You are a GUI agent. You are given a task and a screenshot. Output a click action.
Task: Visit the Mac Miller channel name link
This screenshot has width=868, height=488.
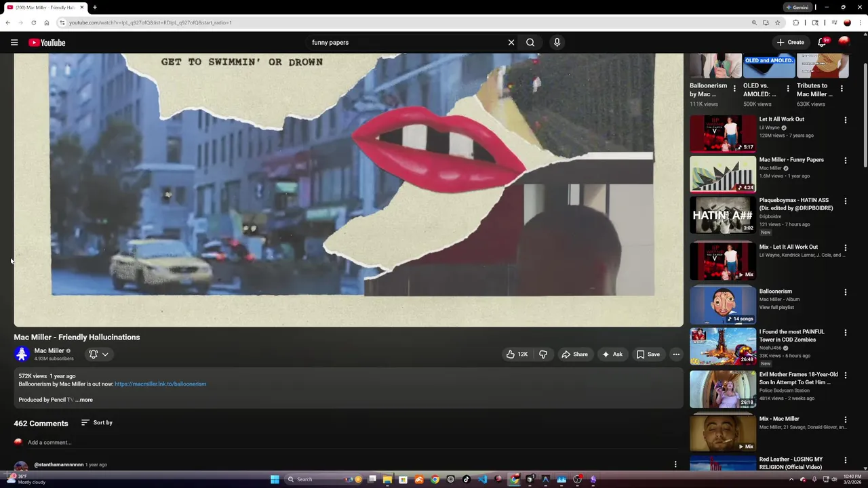(x=49, y=350)
